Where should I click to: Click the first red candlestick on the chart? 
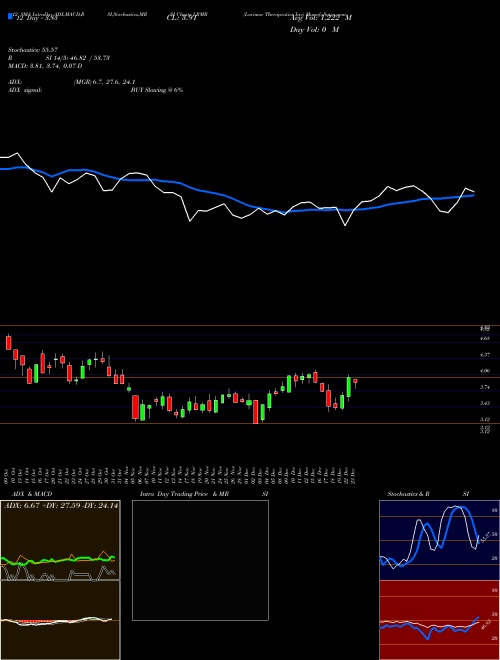tap(8, 342)
